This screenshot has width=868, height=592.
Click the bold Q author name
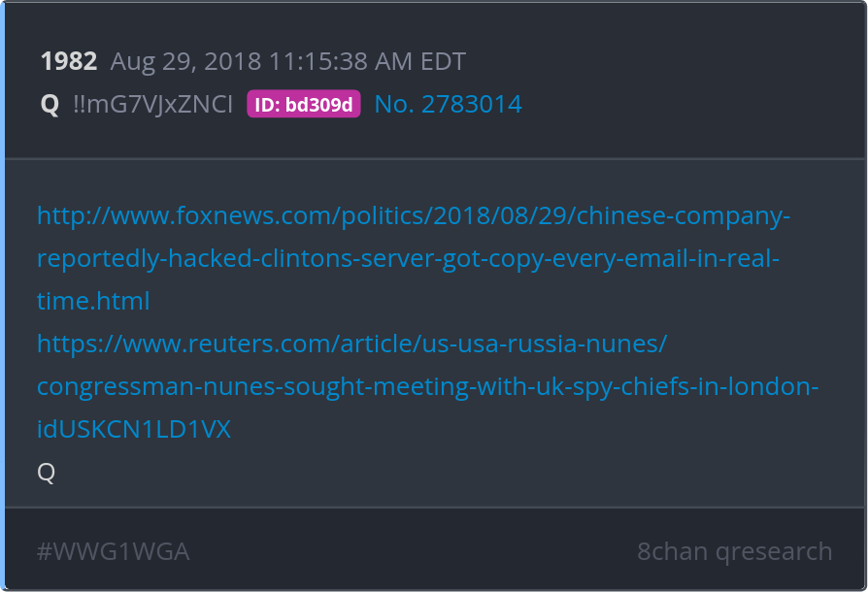point(50,104)
